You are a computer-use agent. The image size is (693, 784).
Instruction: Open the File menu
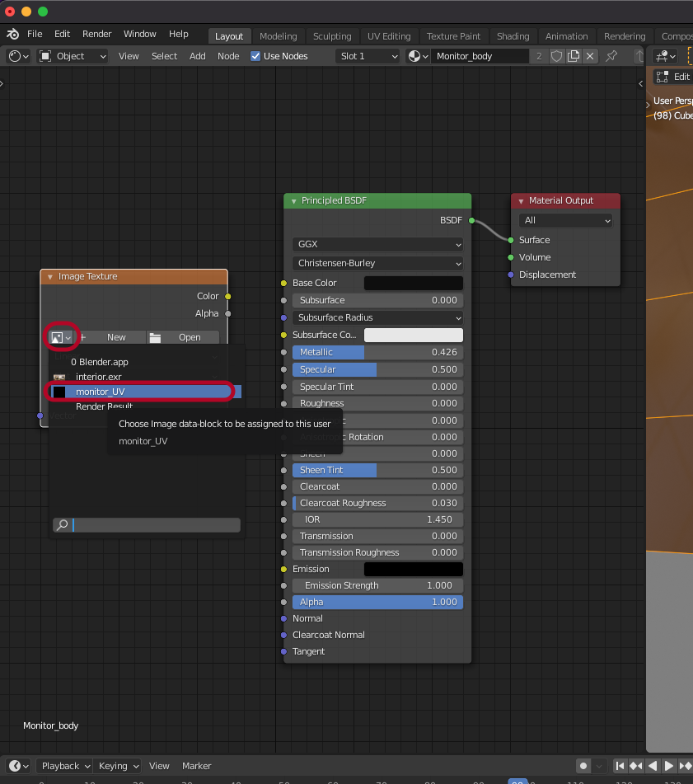(35, 34)
